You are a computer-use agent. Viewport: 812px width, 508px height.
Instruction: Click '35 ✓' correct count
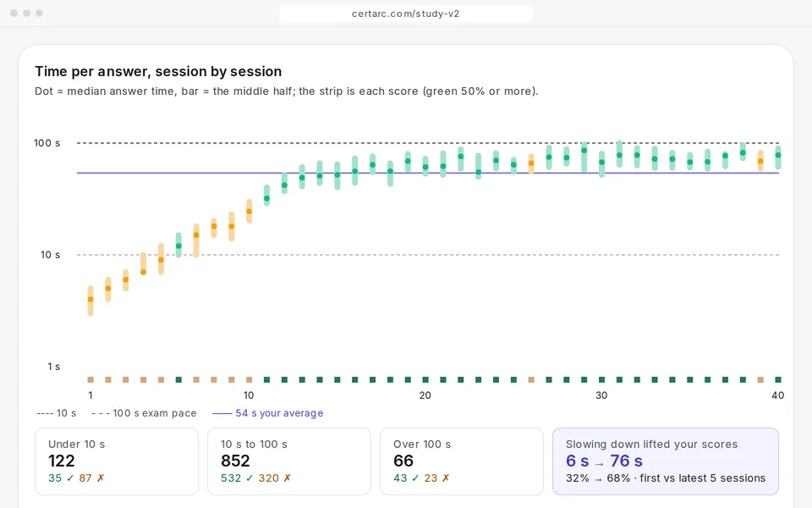click(x=61, y=478)
